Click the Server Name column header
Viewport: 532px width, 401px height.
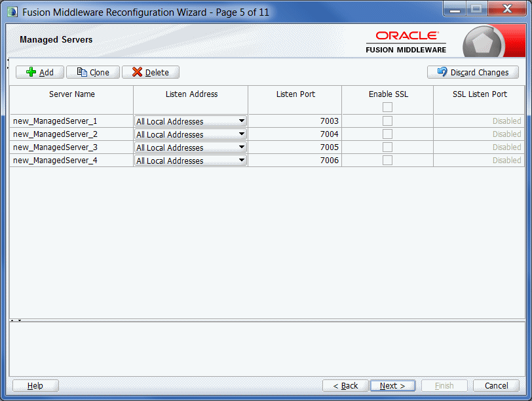coord(71,100)
